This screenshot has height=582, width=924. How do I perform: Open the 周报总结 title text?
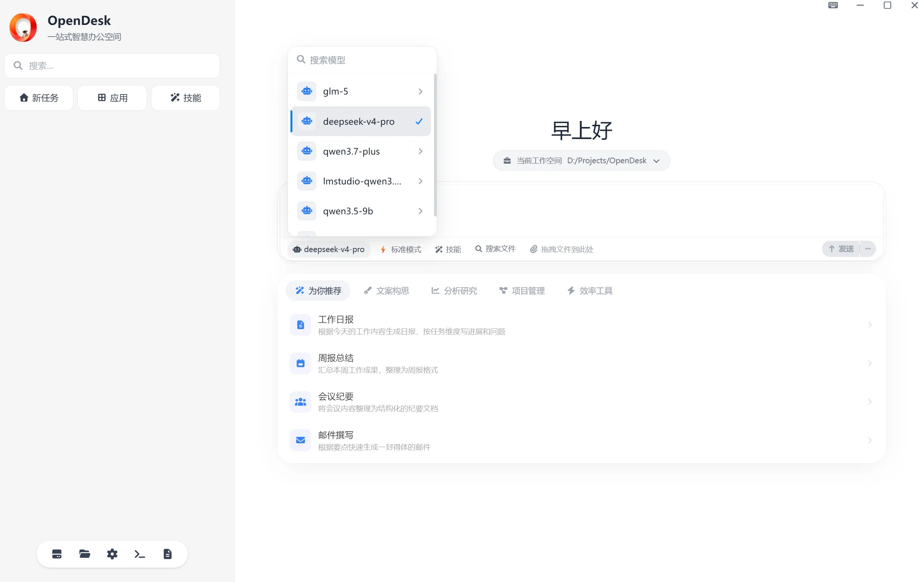336,358
